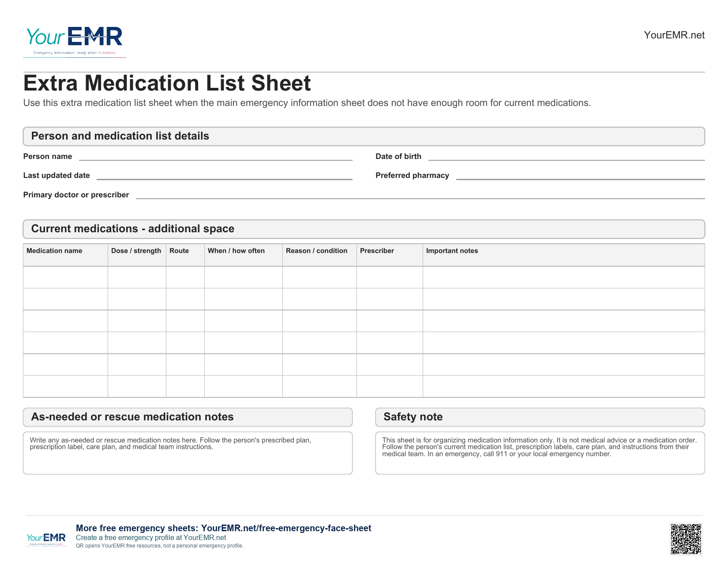Screen dimensions: 728x563
Task: Click the 'Route' column header
Action: (185, 255)
